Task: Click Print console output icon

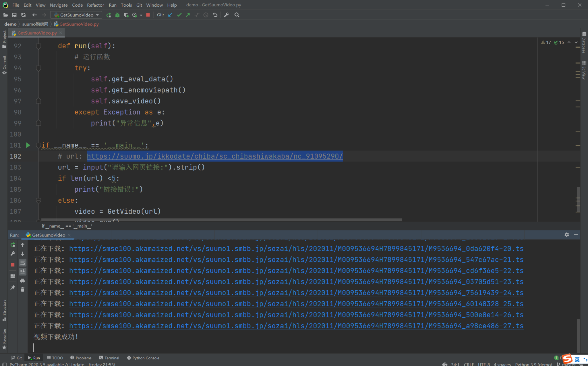Action: 23,281
